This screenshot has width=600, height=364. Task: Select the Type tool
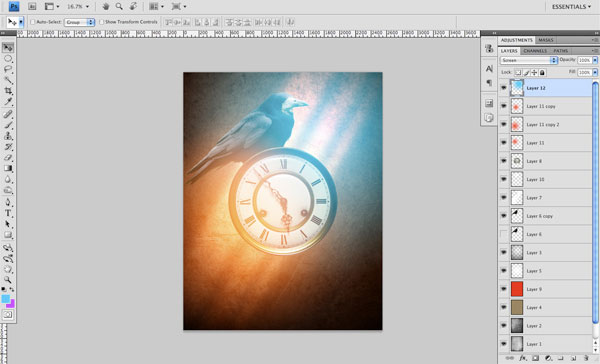[x=8, y=213]
